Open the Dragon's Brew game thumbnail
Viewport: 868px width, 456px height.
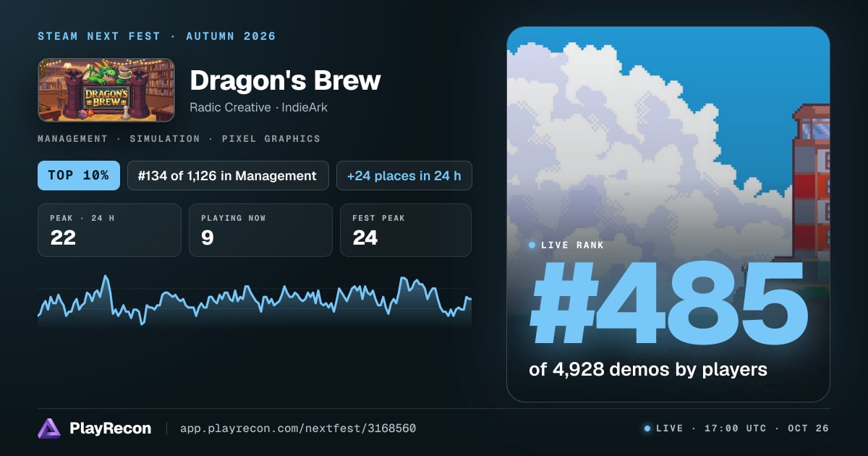click(x=106, y=90)
